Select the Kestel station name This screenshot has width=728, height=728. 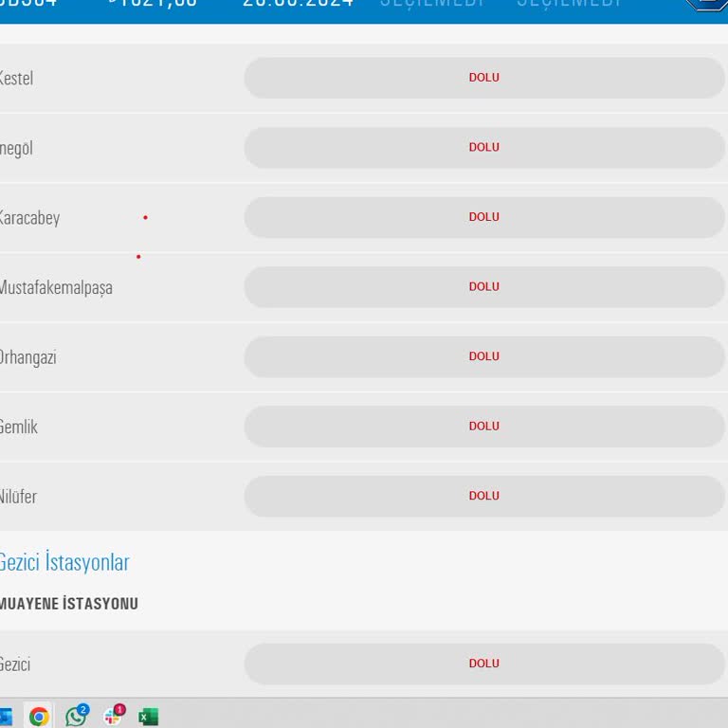16,79
